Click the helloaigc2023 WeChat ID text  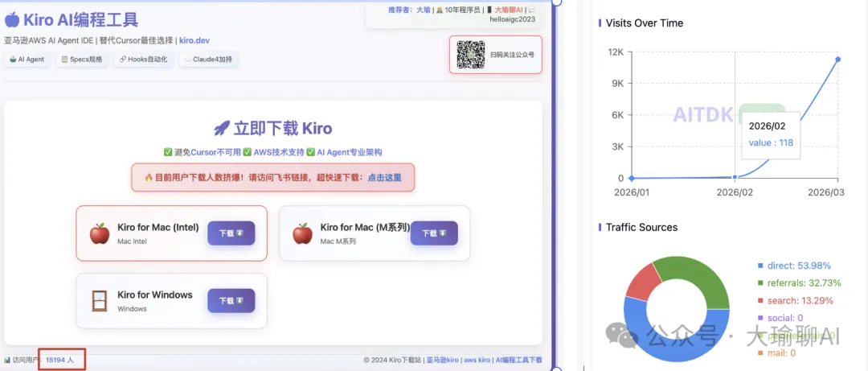(513, 19)
